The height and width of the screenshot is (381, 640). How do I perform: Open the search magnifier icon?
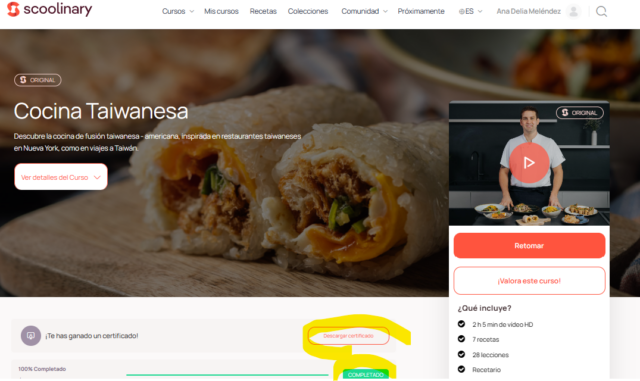click(601, 11)
